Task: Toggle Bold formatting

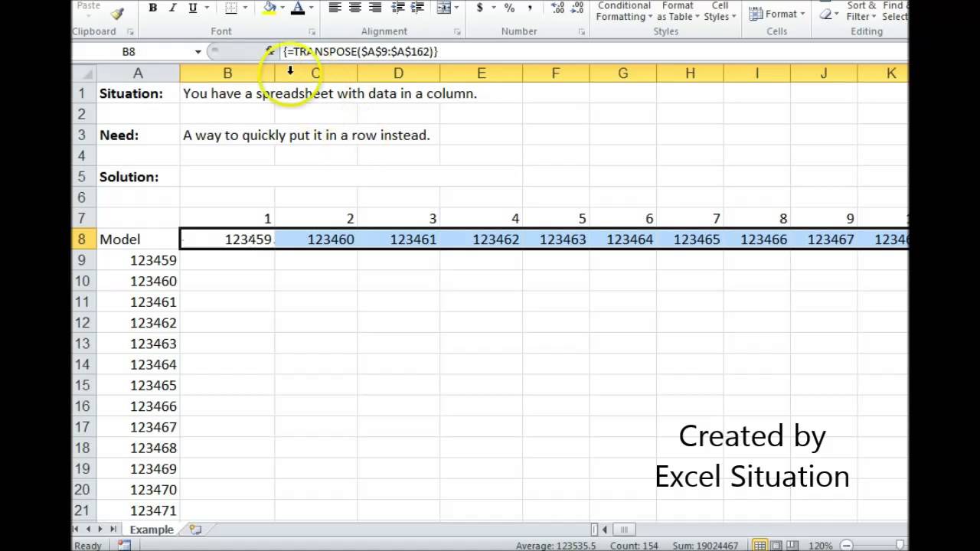Action: click(x=153, y=8)
